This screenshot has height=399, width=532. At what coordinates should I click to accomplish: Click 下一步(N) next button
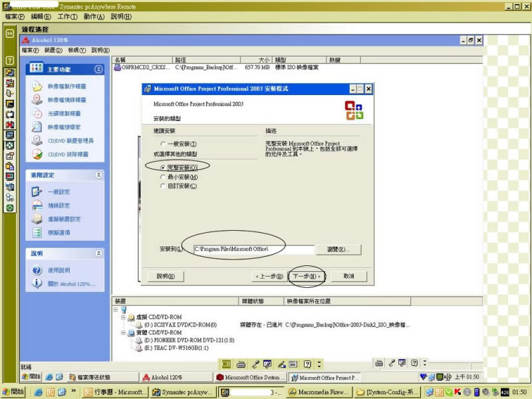click(307, 277)
